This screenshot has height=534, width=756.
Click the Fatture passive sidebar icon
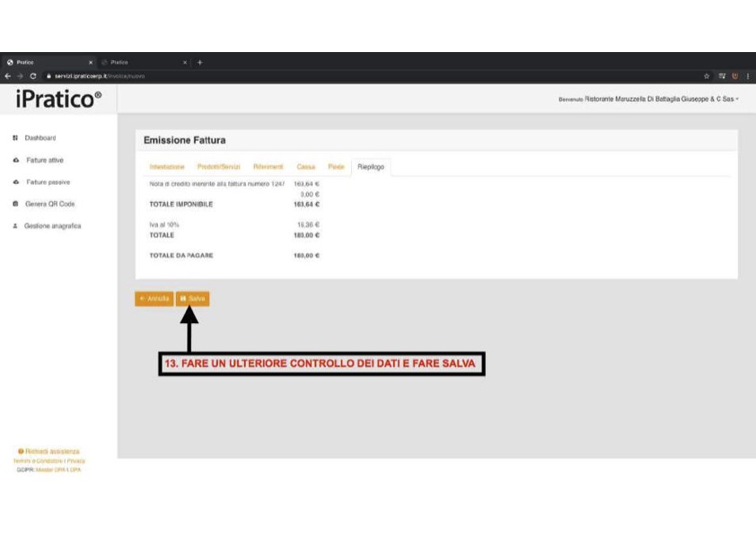16,182
